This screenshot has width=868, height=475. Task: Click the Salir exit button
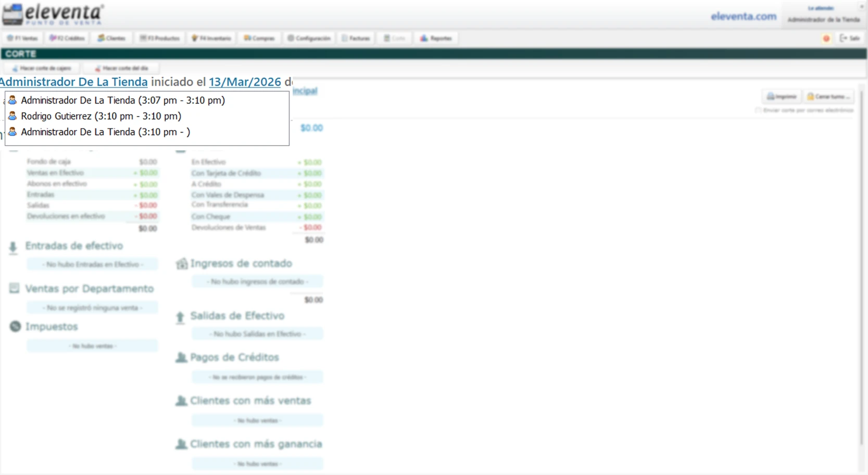pos(850,38)
